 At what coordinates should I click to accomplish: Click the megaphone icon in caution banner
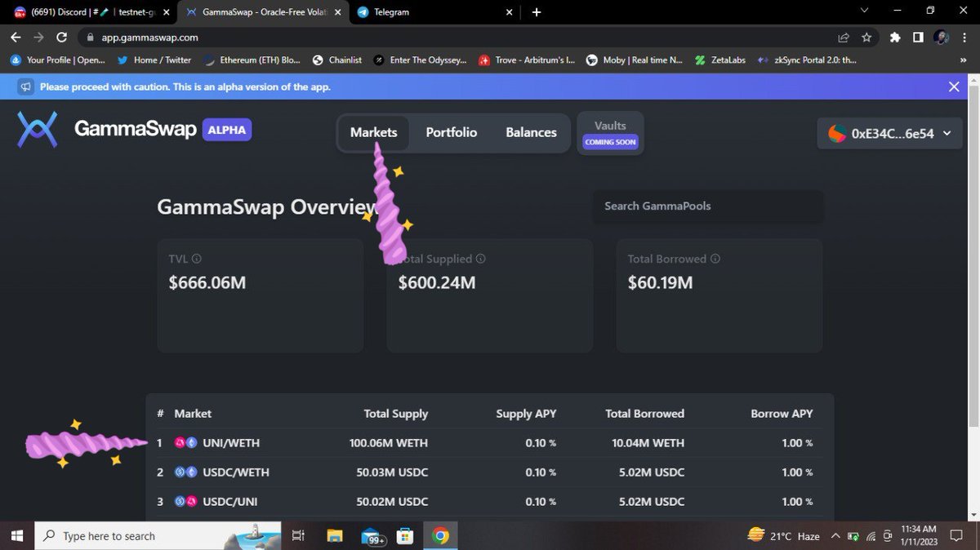tap(26, 86)
